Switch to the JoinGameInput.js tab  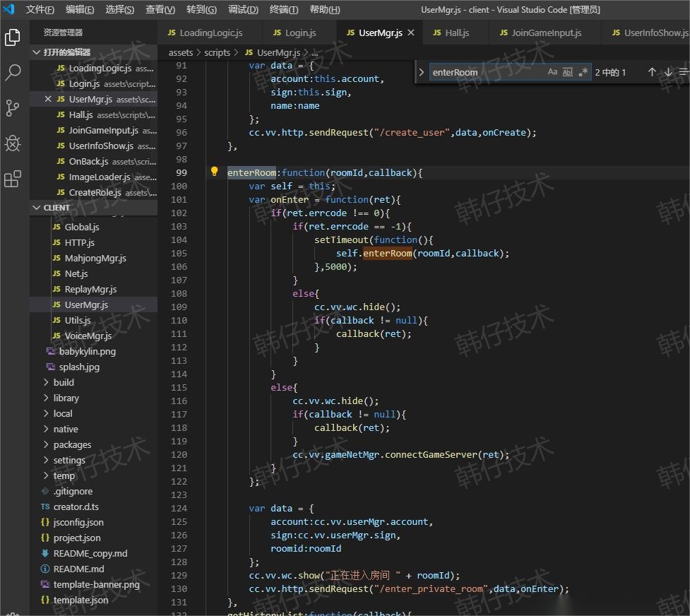(x=546, y=32)
